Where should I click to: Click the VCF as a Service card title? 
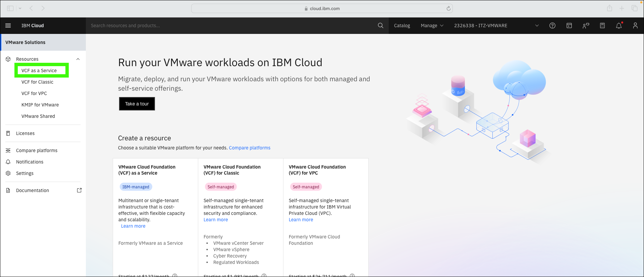pyautogui.click(x=147, y=170)
